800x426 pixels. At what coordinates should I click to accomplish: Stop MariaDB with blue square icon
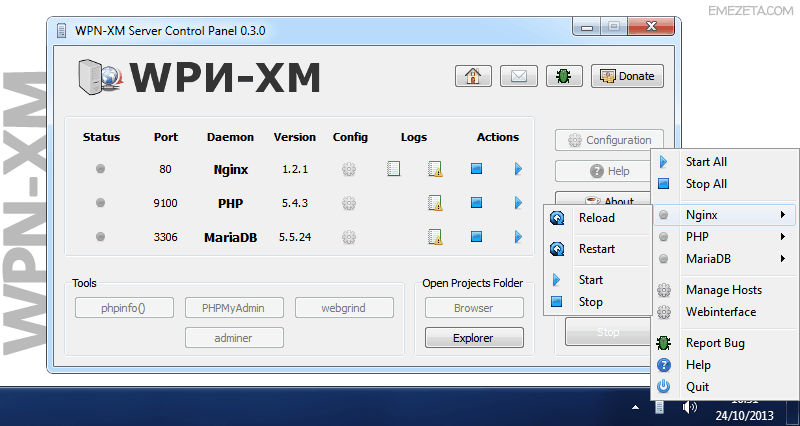click(x=476, y=236)
